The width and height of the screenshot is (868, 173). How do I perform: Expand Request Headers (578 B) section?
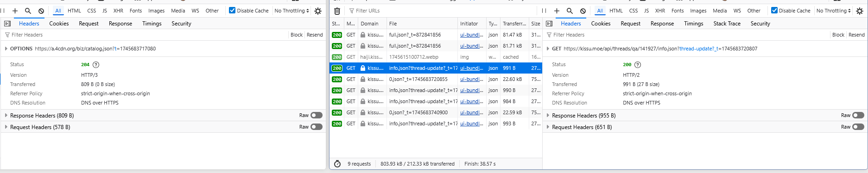coord(6,127)
